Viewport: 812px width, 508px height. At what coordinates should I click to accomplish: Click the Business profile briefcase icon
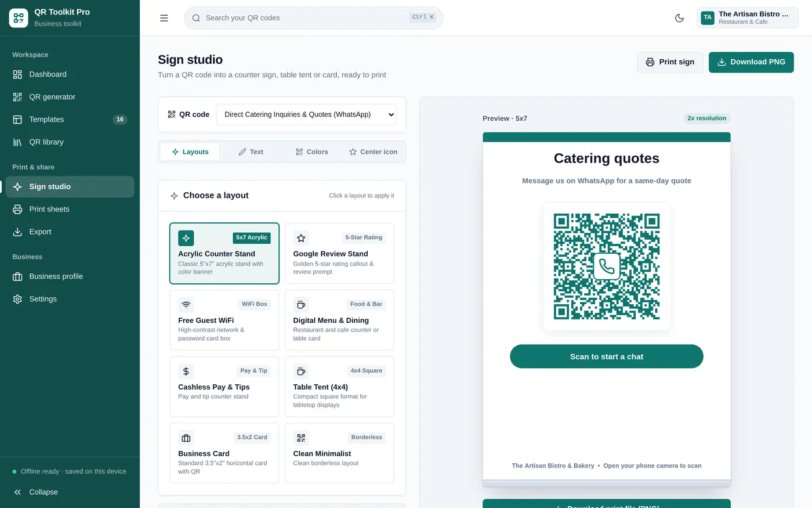click(17, 277)
